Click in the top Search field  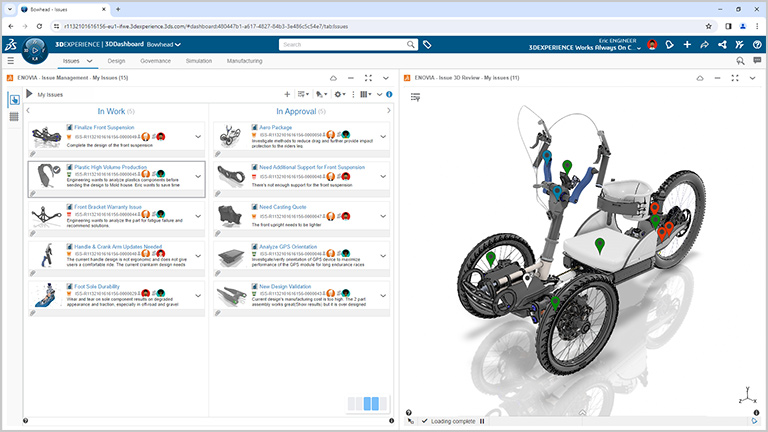[x=342, y=45]
